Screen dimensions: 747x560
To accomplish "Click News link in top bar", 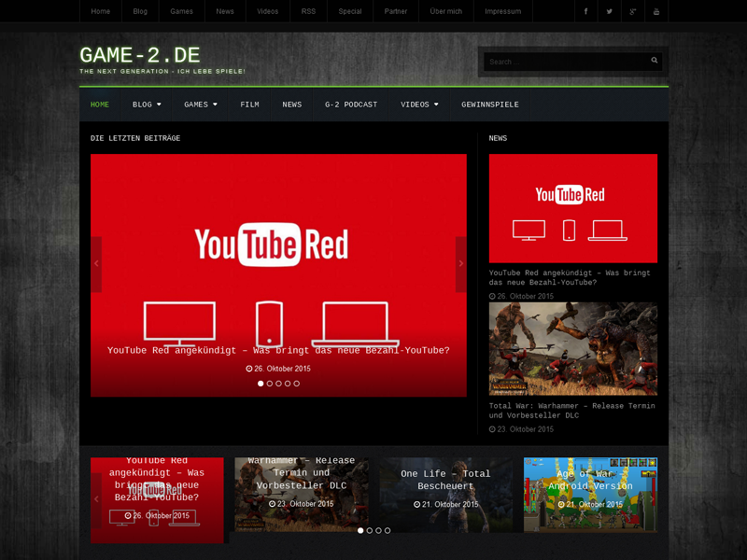I will click(225, 11).
